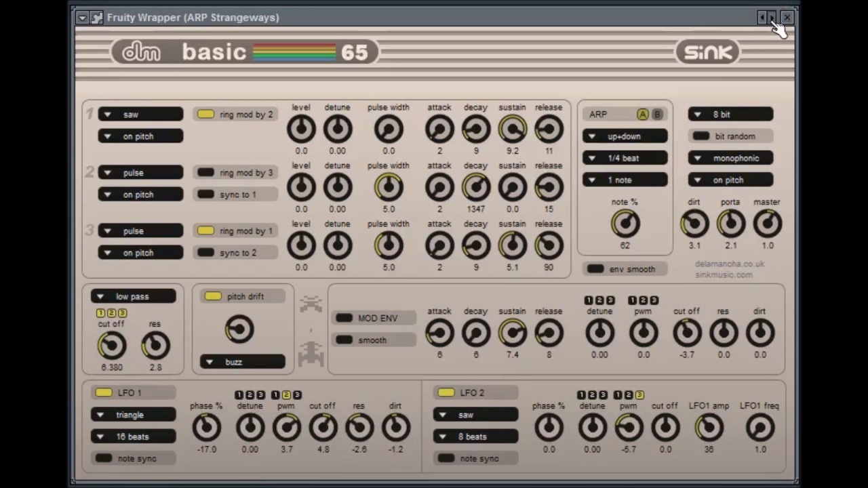This screenshot has width=868, height=488.
Task: Enable note sync for LFO 2
Action: [x=476, y=459]
